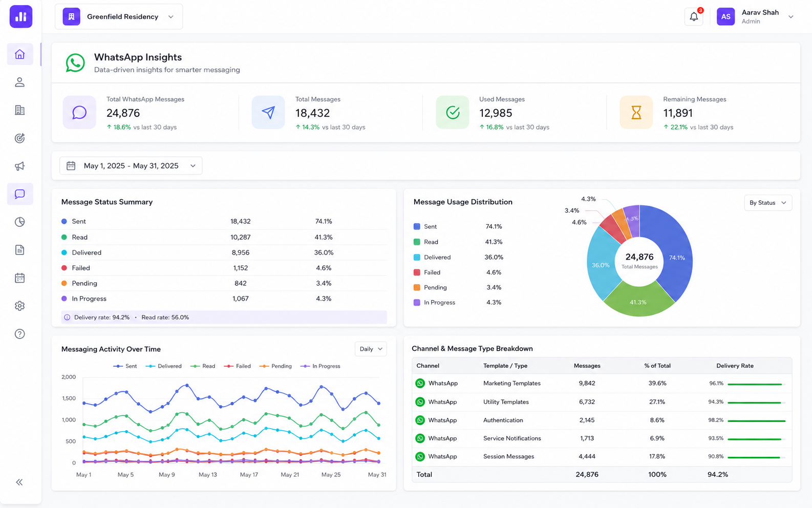This screenshot has width=812, height=508.
Task: Click the Aarav Shah name label
Action: [x=760, y=12]
